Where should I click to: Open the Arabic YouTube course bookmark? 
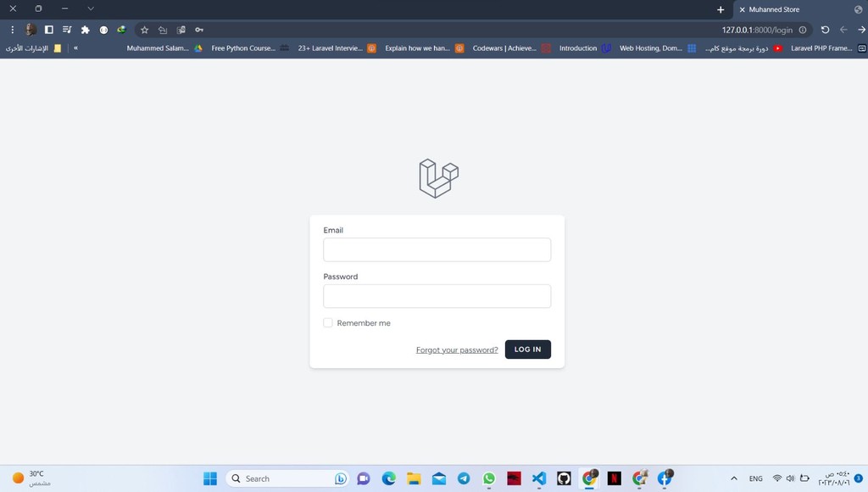(x=743, y=48)
